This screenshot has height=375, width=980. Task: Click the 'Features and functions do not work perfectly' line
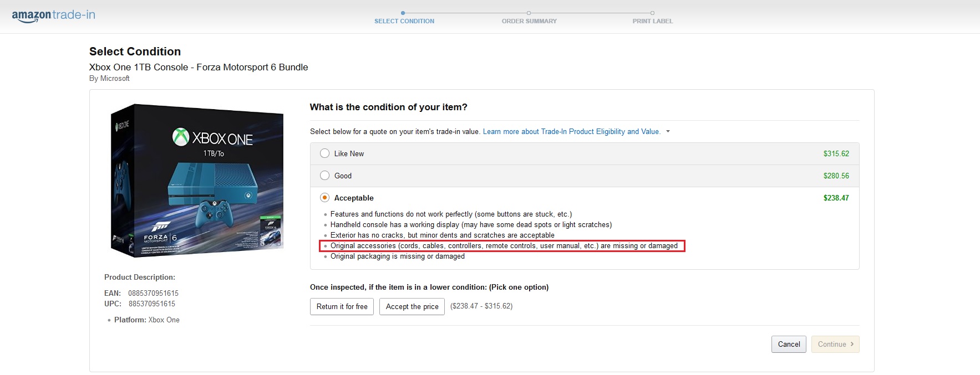click(x=451, y=214)
